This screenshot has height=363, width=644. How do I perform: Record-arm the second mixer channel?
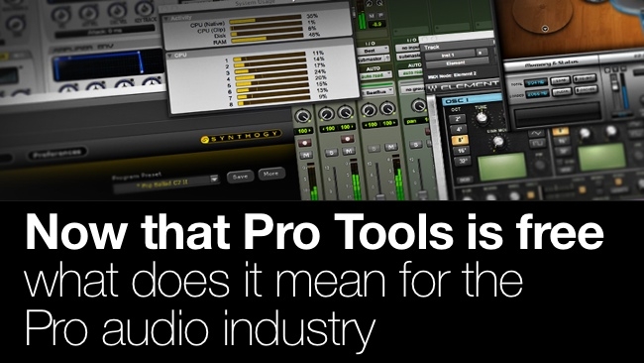(x=347, y=139)
